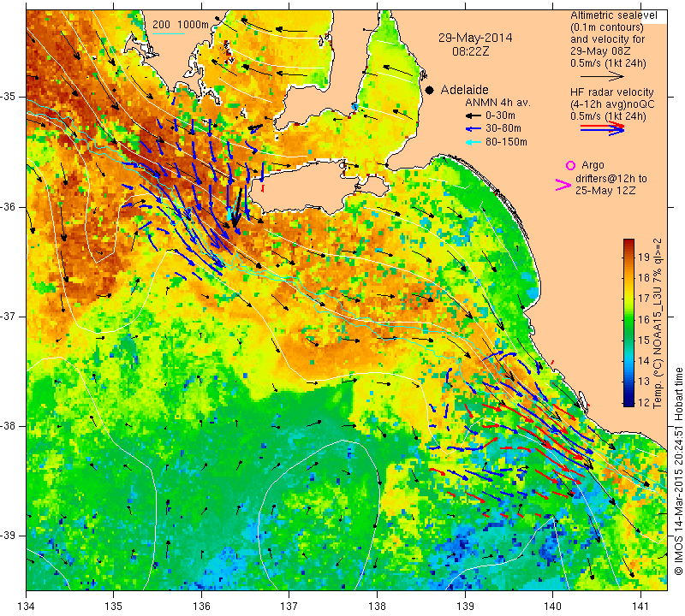Viewport: 685px width, 616px height.
Task: Click the red-blue HF radar scale arrow
Action: [602, 128]
